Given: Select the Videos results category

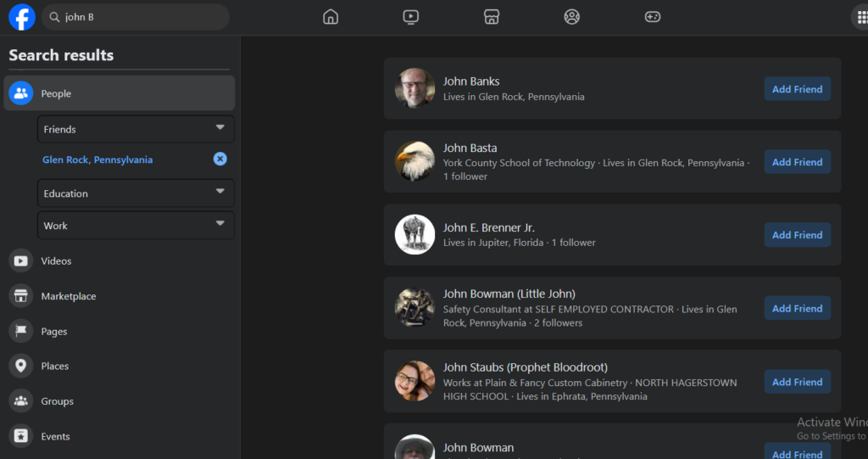Looking at the screenshot, I should pos(120,260).
